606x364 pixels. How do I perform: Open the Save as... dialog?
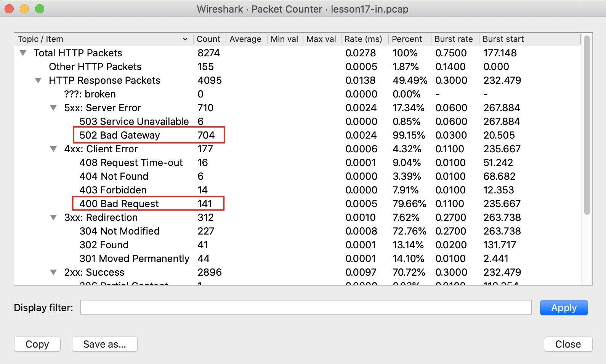104,344
